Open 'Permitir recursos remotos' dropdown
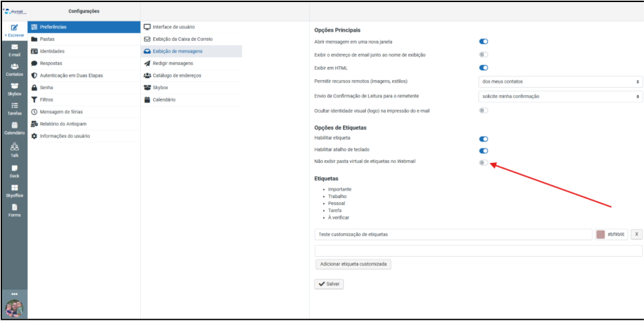 (560, 81)
